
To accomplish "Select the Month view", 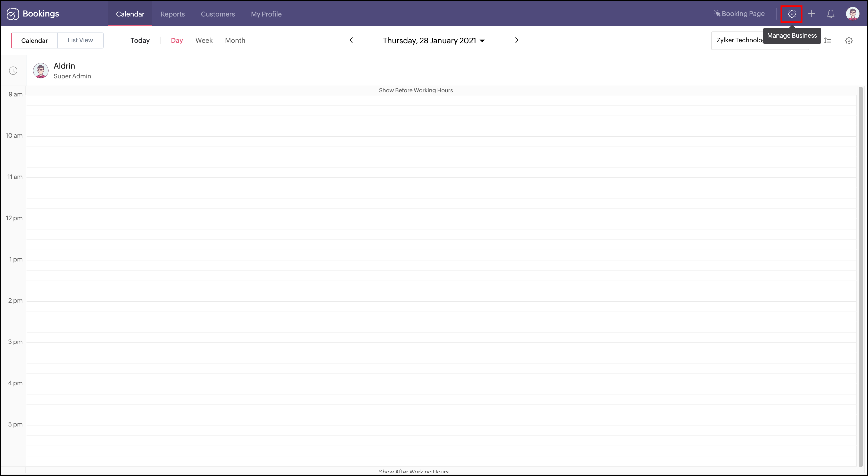I will [x=235, y=40].
